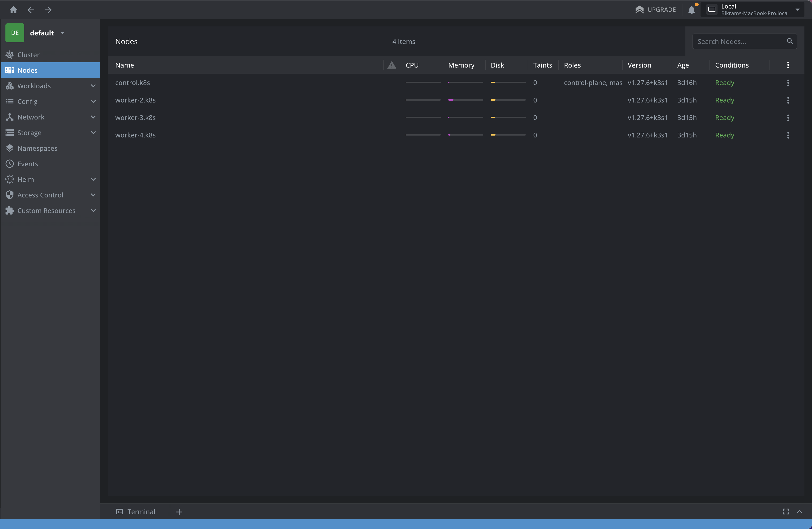The width and height of the screenshot is (812, 529).
Task: Select Nodes in the sidebar menu
Action: (27, 70)
